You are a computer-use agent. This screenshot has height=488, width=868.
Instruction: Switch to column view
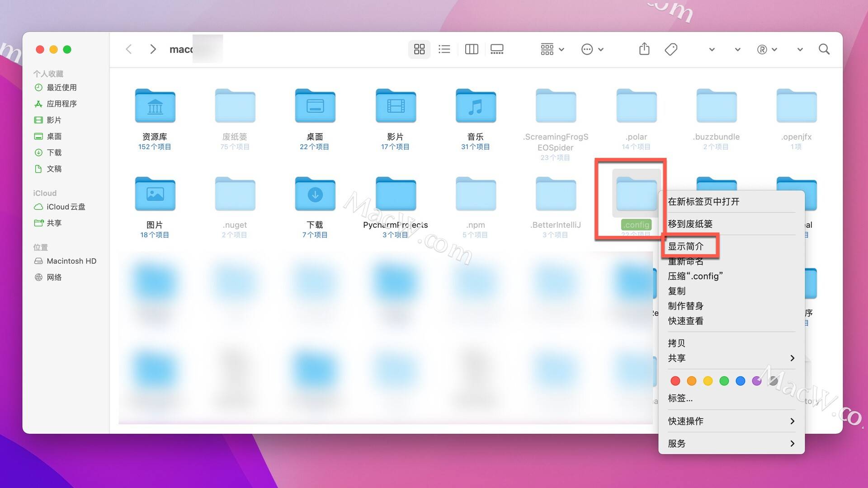pos(471,49)
